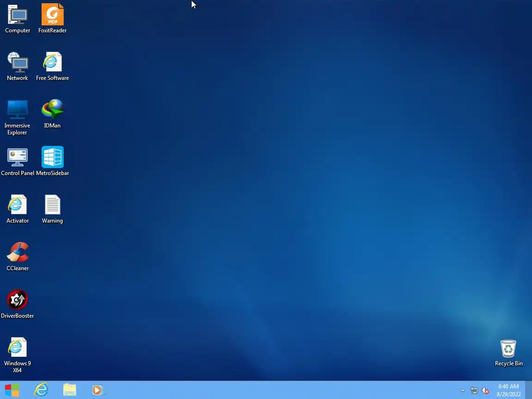The height and width of the screenshot is (399, 532).
Task: Open File Explorer from the taskbar
Action: coord(70,390)
